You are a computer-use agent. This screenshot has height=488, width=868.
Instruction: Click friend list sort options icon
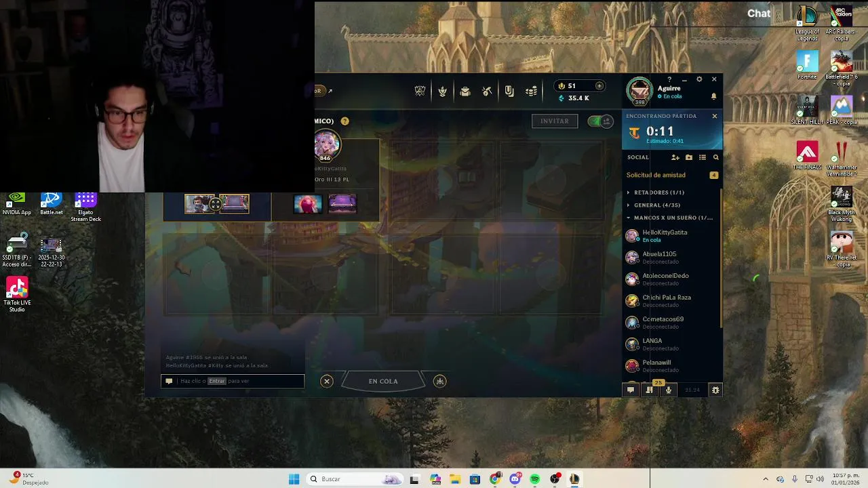[x=703, y=157]
